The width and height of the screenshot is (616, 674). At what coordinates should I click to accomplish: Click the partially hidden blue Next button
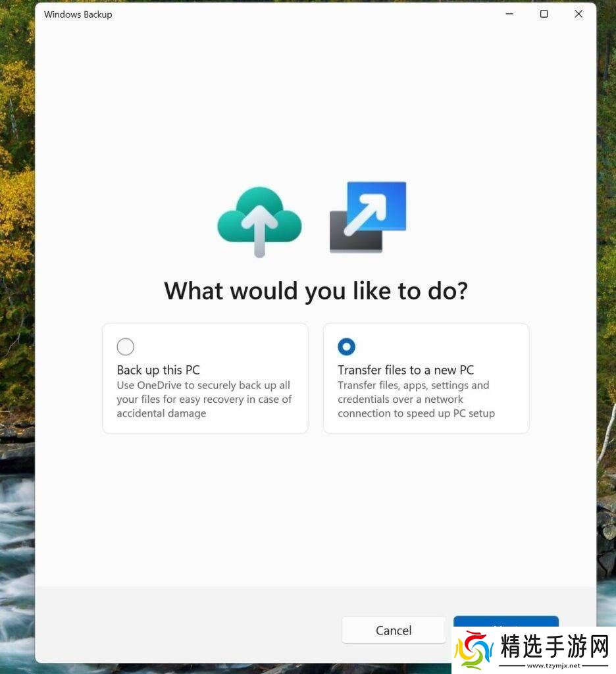505,622
